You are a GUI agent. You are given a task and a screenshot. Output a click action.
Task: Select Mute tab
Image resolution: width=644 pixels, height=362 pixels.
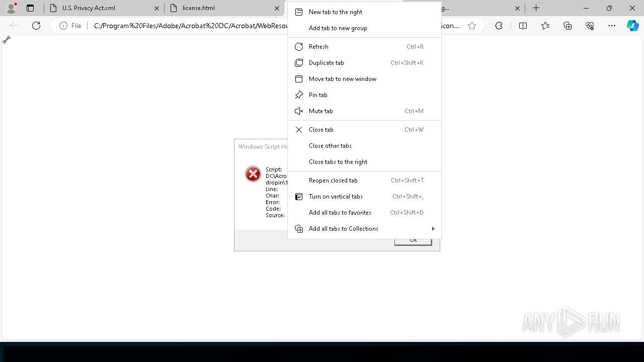click(x=364, y=111)
